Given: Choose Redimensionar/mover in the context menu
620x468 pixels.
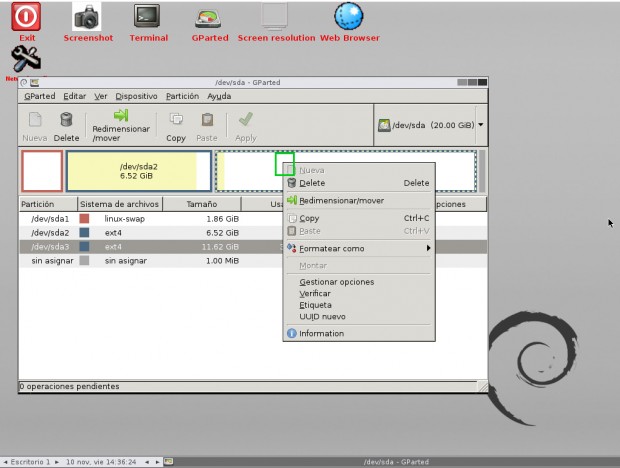Looking at the screenshot, I should [359, 200].
